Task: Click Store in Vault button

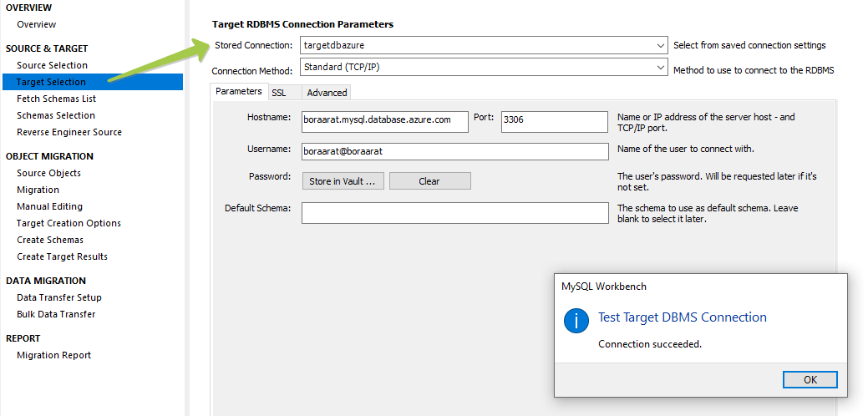Action: (x=343, y=181)
